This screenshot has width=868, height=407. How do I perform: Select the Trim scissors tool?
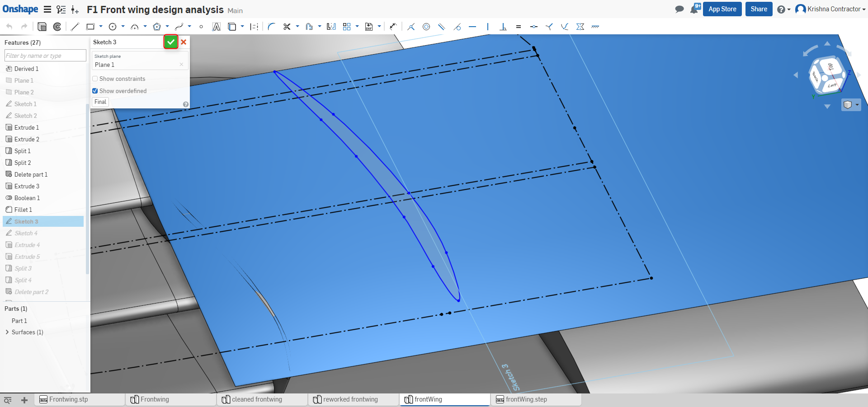point(287,27)
